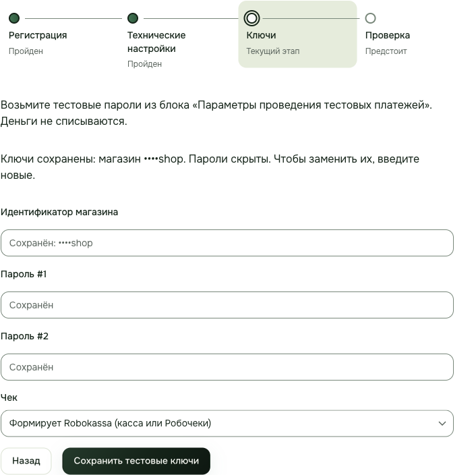Viewport: 476px width, 475px height.
Task: Click the Возьмите тестовые пароли instruction text
Action: pyautogui.click(x=216, y=113)
